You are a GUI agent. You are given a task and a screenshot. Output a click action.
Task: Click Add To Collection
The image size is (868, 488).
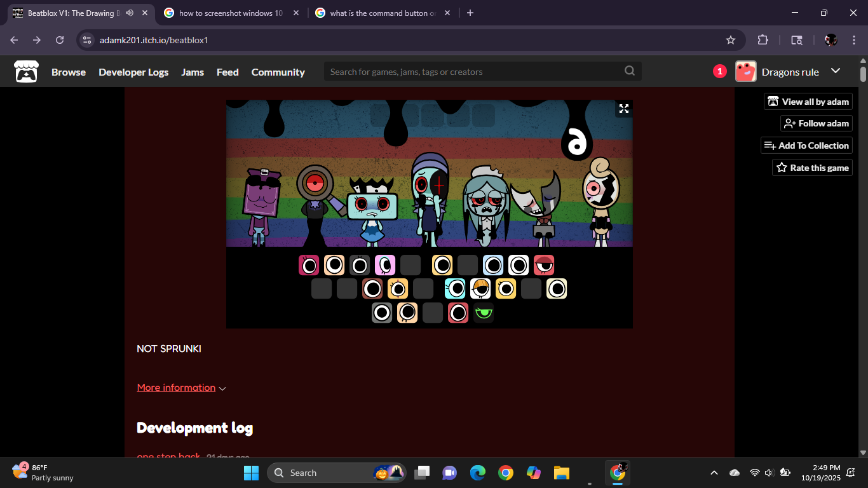(807, 146)
